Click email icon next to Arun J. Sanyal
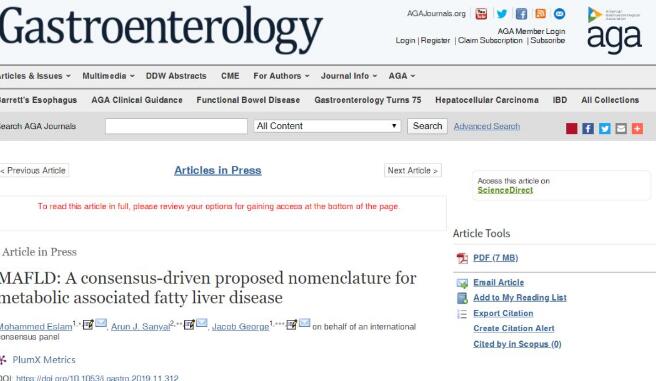This screenshot has width=656, height=381. tap(202, 323)
